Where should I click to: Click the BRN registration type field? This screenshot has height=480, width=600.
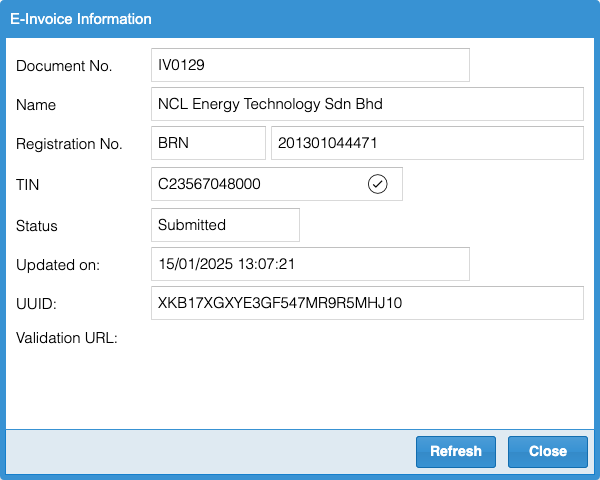(208, 143)
